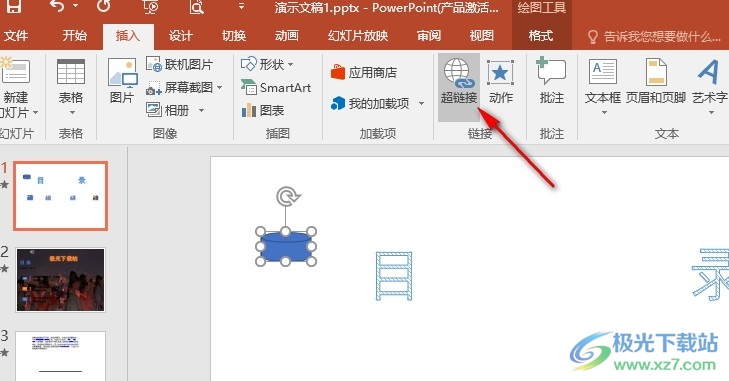
Task: Click the 录 WordArt character on the slide
Action: 710,274
